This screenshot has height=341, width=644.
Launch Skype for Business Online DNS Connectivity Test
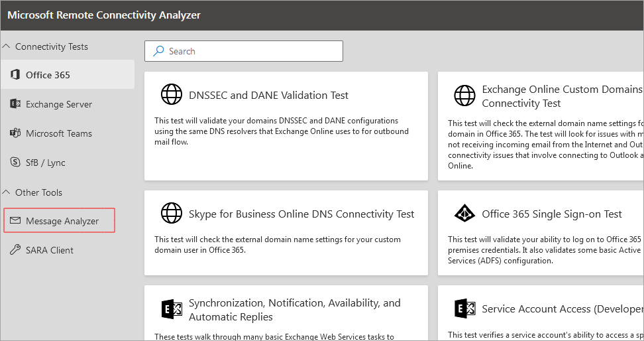(x=301, y=214)
